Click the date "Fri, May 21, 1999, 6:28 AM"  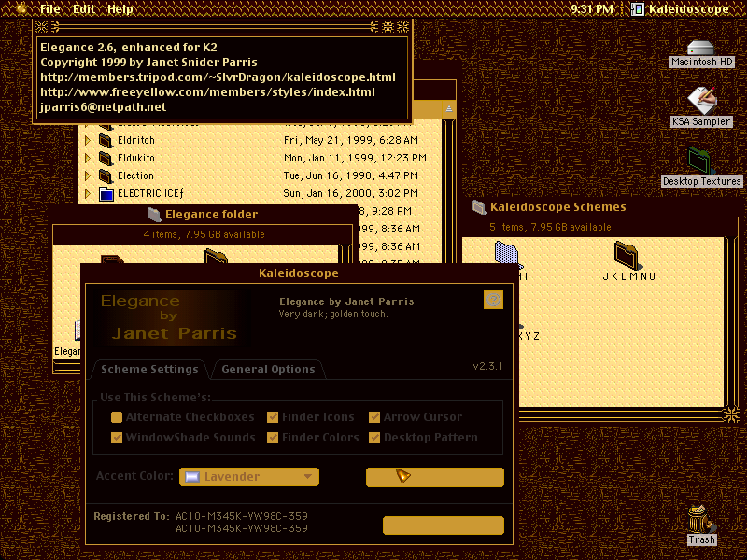(x=351, y=141)
